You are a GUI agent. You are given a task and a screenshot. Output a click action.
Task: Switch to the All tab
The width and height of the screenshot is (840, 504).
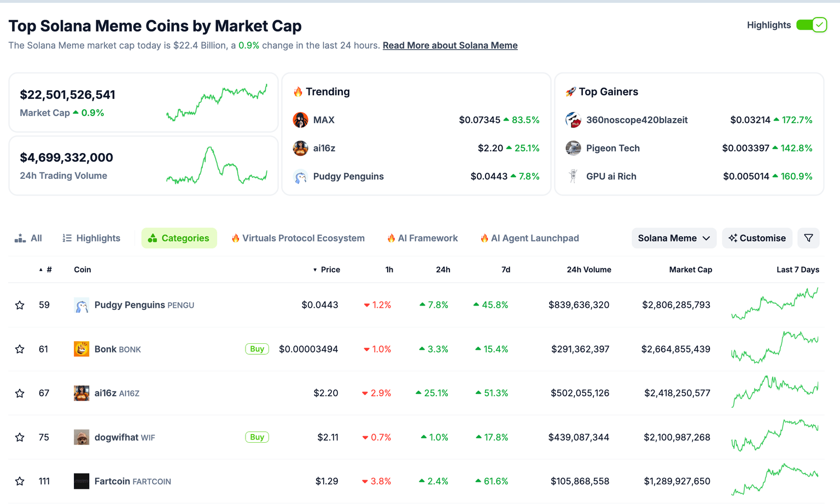(x=28, y=238)
